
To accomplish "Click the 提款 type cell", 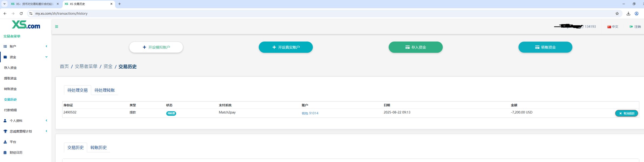I will click(133, 112).
